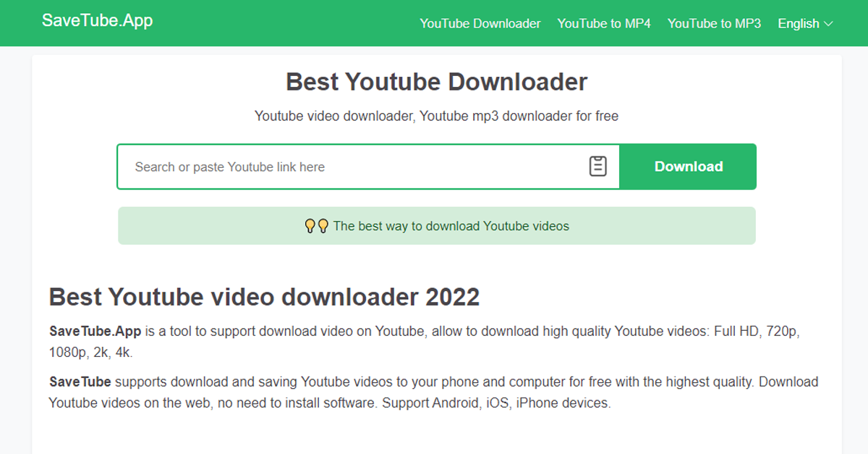Click bold SaveTube.App text in first paragraph
Screen dimensions: 868x454
pyautogui.click(x=95, y=332)
